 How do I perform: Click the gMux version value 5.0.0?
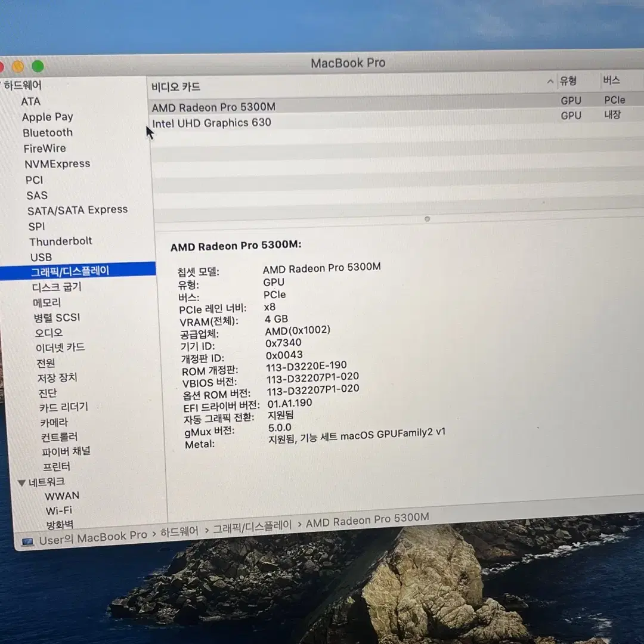click(280, 428)
